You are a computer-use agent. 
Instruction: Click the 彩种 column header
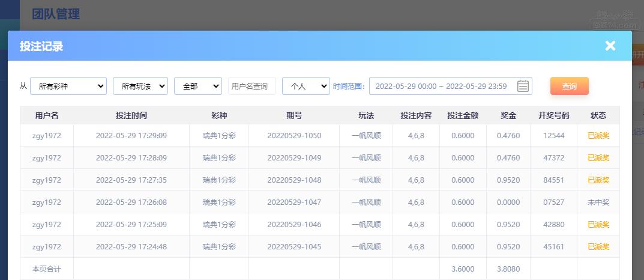click(x=219, y=115)
